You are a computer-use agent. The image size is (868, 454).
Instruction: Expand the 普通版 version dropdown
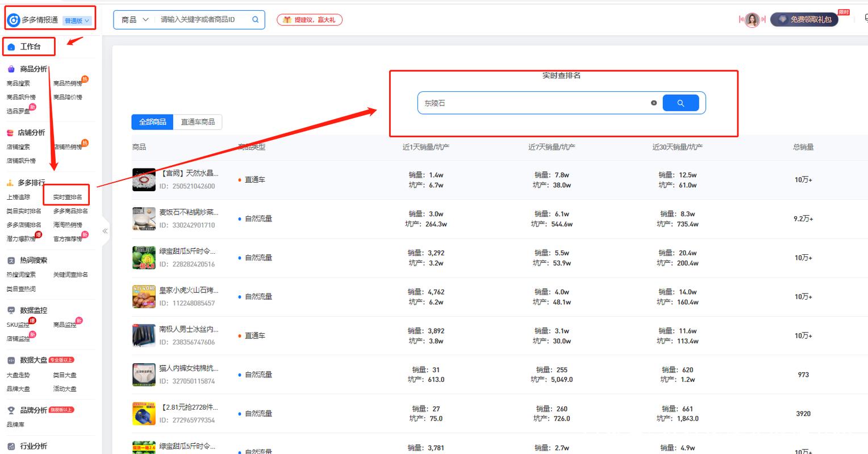[77, 20]
